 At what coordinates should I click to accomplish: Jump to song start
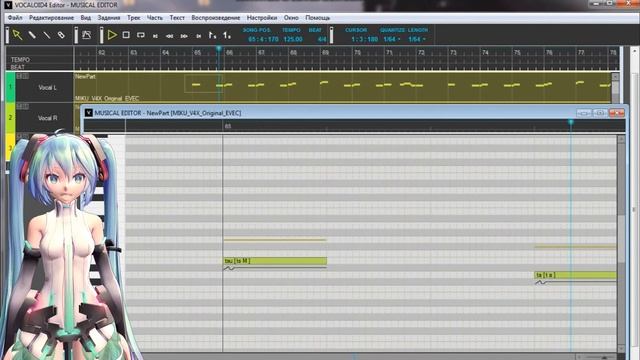coord(155,36)
